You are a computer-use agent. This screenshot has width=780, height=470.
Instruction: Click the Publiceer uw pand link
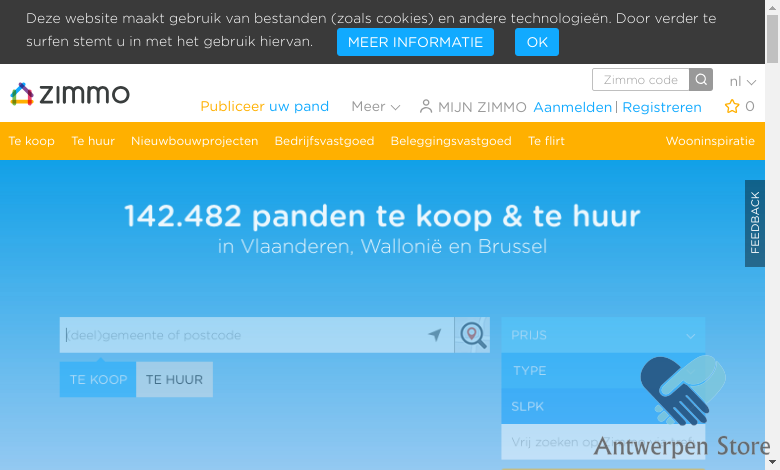click(265, 106)
